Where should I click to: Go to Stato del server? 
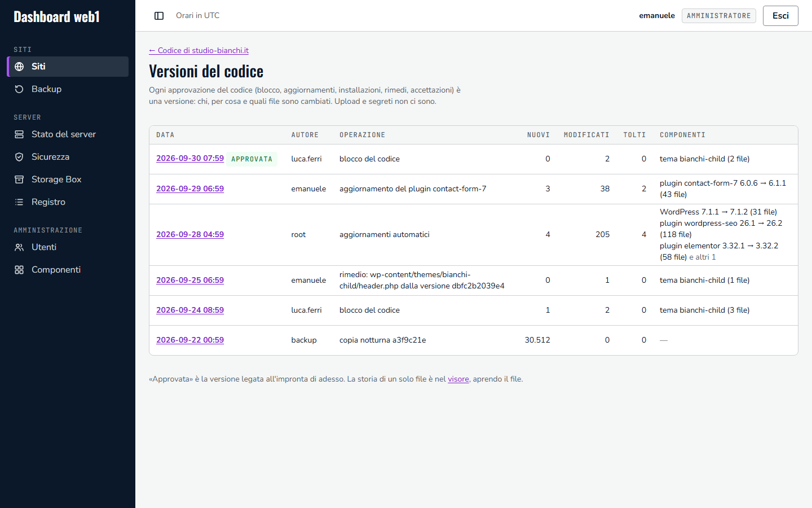point(68,134)
